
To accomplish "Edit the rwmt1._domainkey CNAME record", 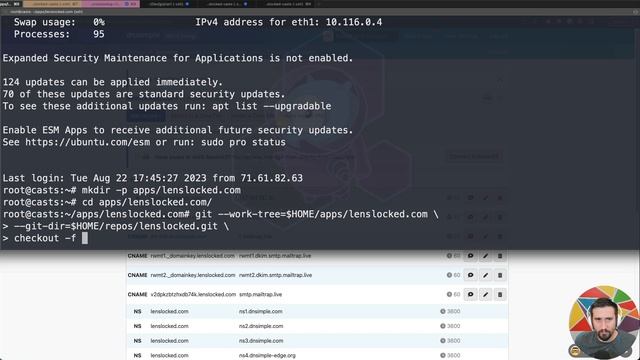I will pyautogui.click(x=485, y=256).
